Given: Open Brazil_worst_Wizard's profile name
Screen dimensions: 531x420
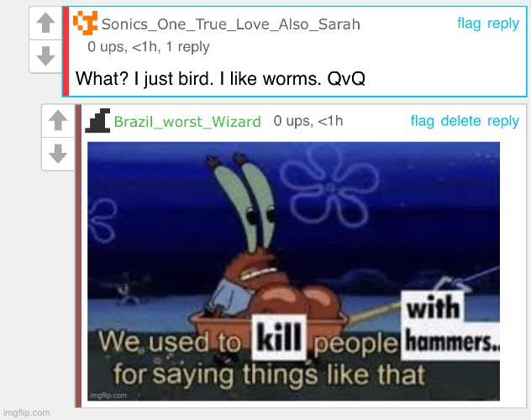Looking at the screenshot, I should [x=187, y=122].
